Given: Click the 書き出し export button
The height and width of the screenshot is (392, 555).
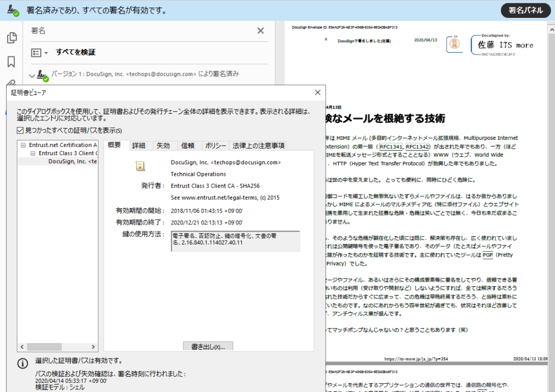Looking at the screenshot, I should click(x=208, y=346).
